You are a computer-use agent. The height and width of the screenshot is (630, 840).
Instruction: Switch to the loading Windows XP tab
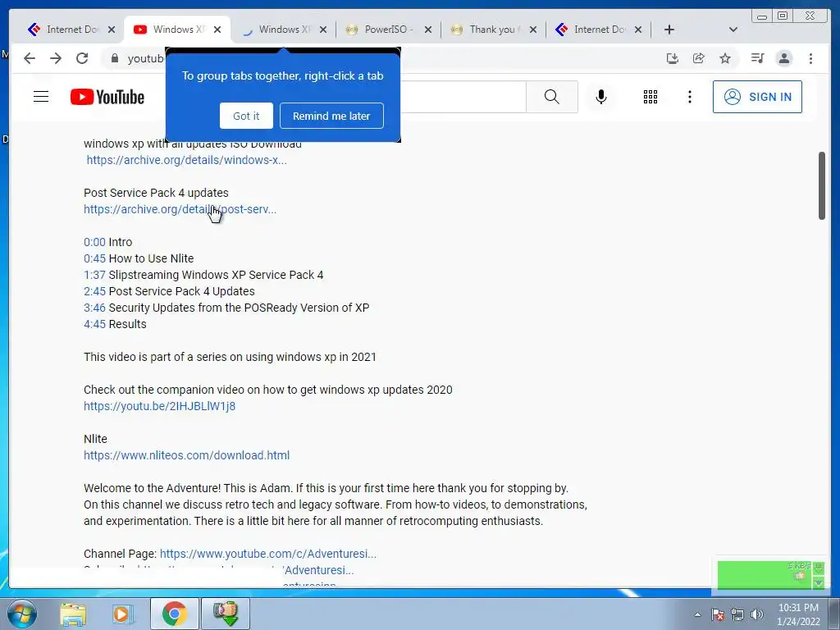(284, 30)
